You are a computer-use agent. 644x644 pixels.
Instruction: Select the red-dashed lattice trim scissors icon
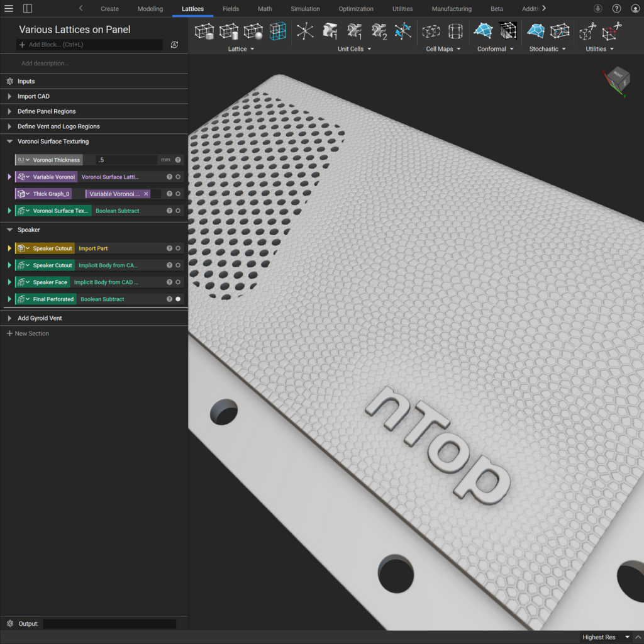click(612, 31)
